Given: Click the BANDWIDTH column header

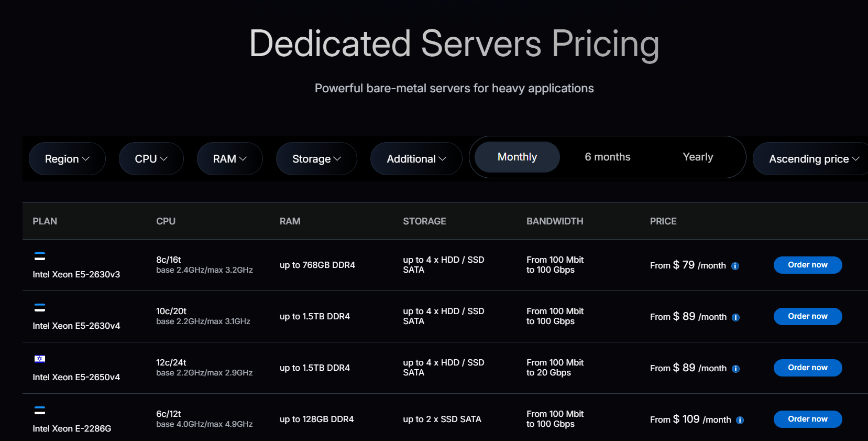Looking at the screenshot, I should (555, 221).
